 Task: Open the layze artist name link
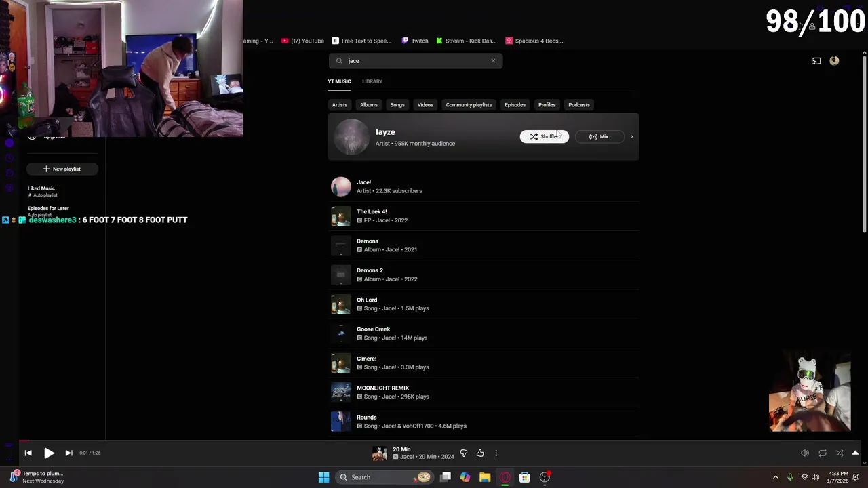(385, 132)
